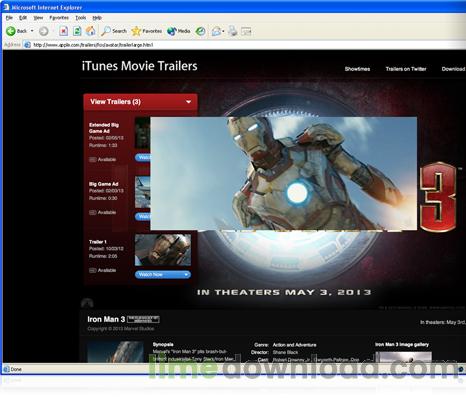Click Watch Now under Extended Big Game Ad

pos(143,157)
